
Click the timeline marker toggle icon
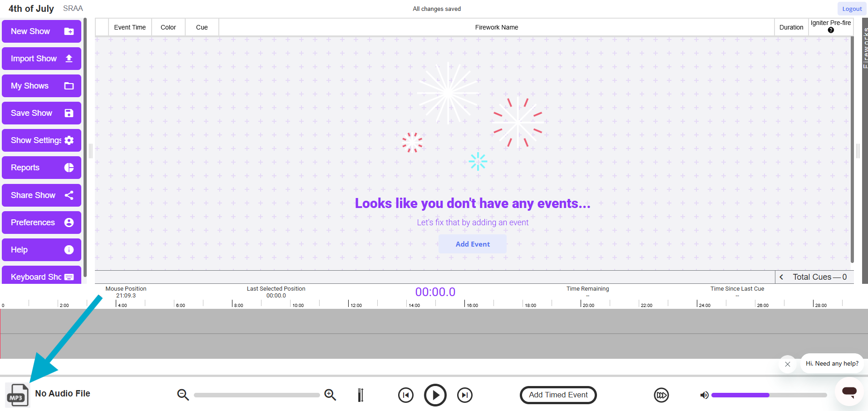click(x=360, y=395)
